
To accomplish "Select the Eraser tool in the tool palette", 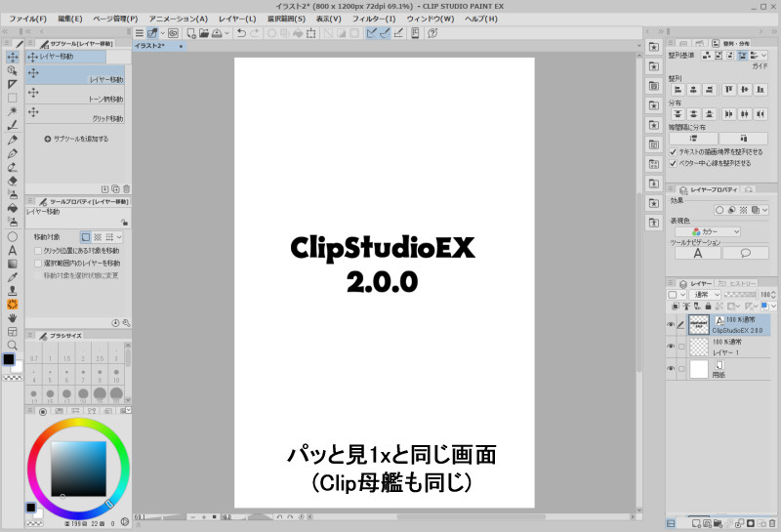I will coord(13,181).
